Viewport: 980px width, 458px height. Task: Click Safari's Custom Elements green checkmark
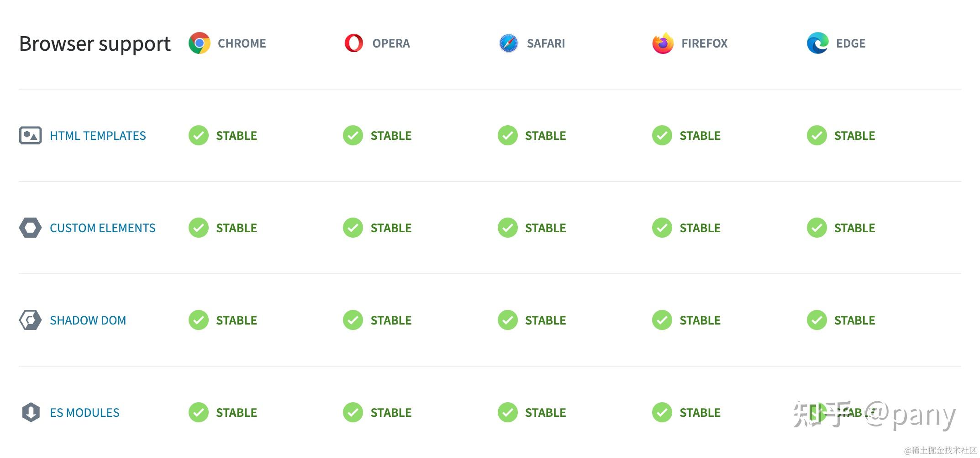[x=508, y=228]
